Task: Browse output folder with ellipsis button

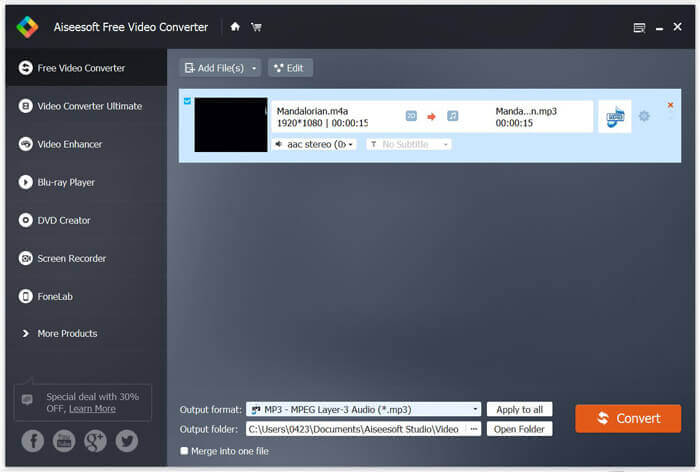Action: (x=474, y=429)
